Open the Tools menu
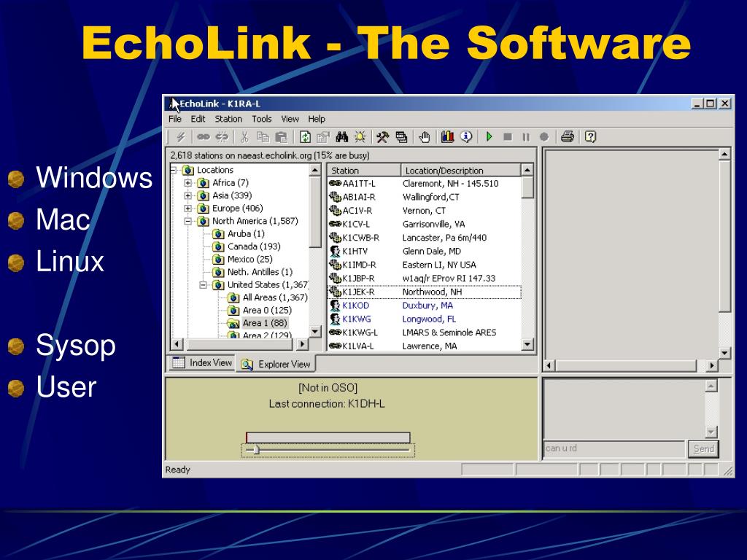The image size is (747, 560). tap(262, 119)
